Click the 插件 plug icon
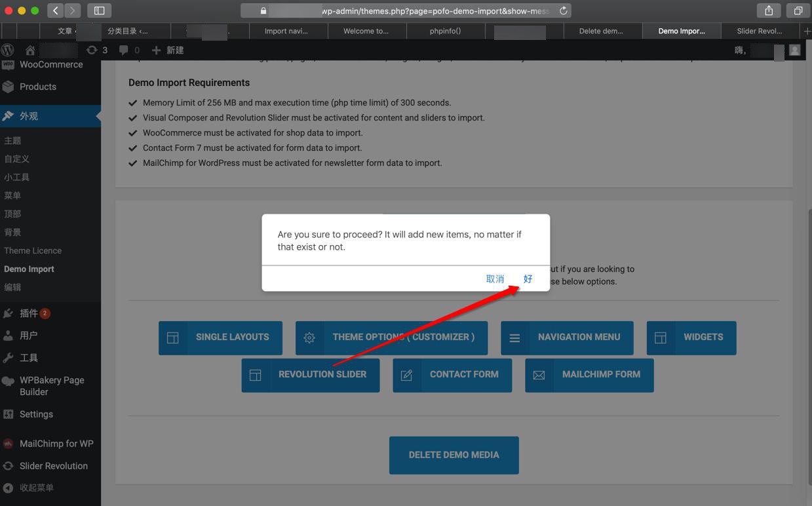 (x=8, y=313)
